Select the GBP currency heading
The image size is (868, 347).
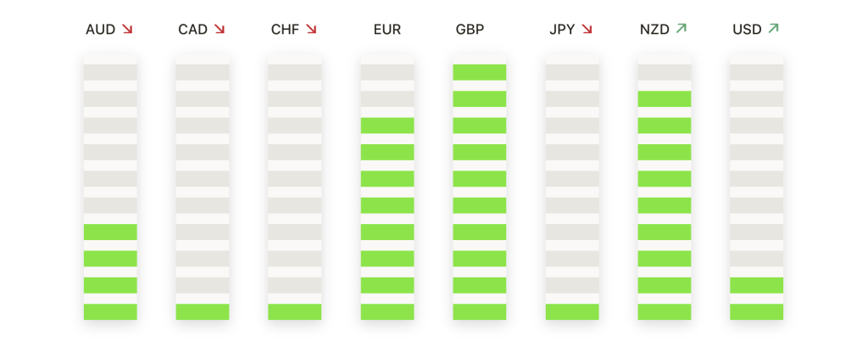470,30
